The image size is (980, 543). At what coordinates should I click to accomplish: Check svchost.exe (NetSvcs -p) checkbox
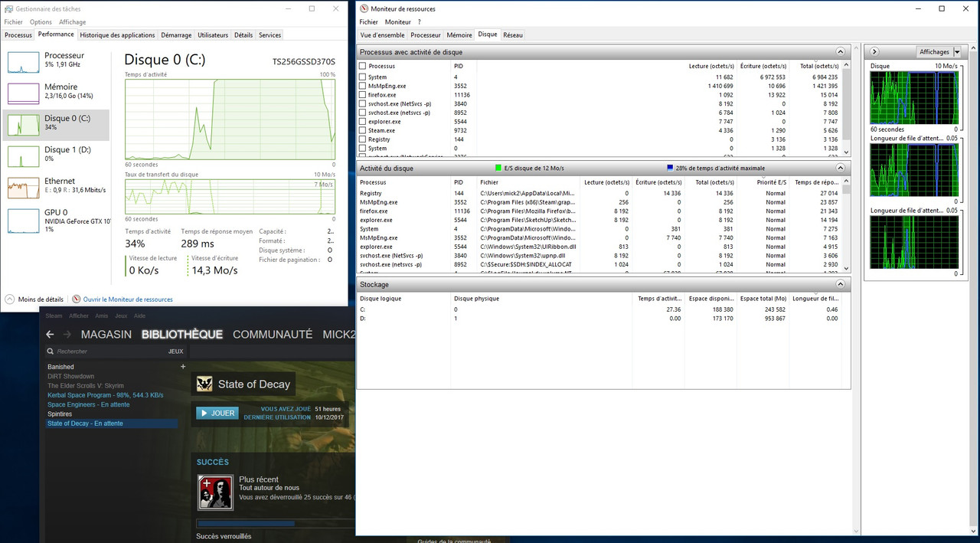tap(363, 103)
